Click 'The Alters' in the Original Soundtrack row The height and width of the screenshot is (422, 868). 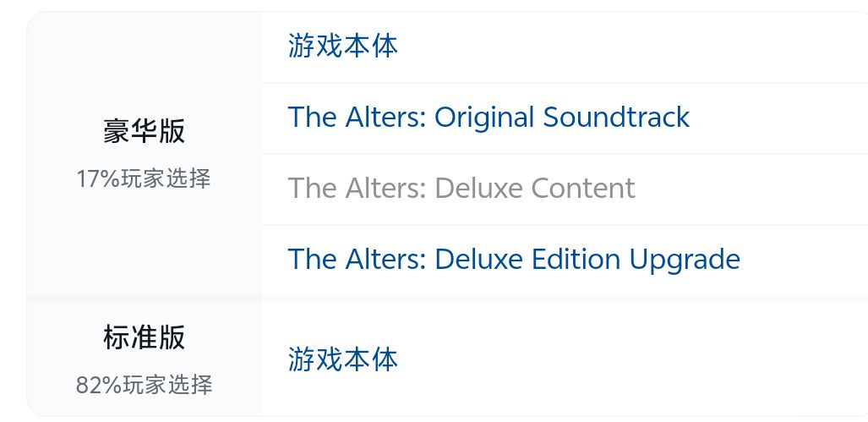pyautogui.click(x=356, y=117)
